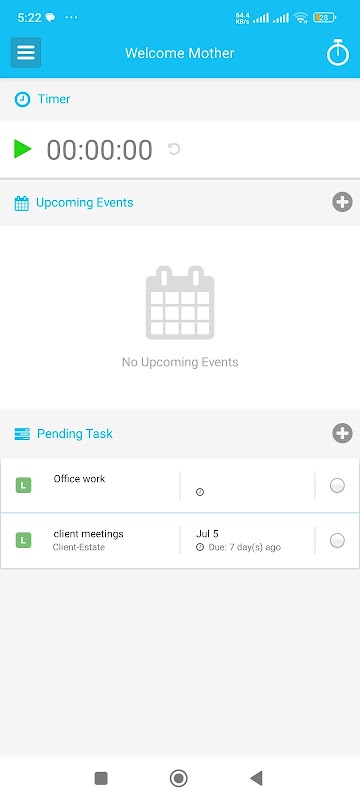Click the green L badge on client meetings
Image resolution: width=360 pixels, height=800 pixels.
[23, 540]
